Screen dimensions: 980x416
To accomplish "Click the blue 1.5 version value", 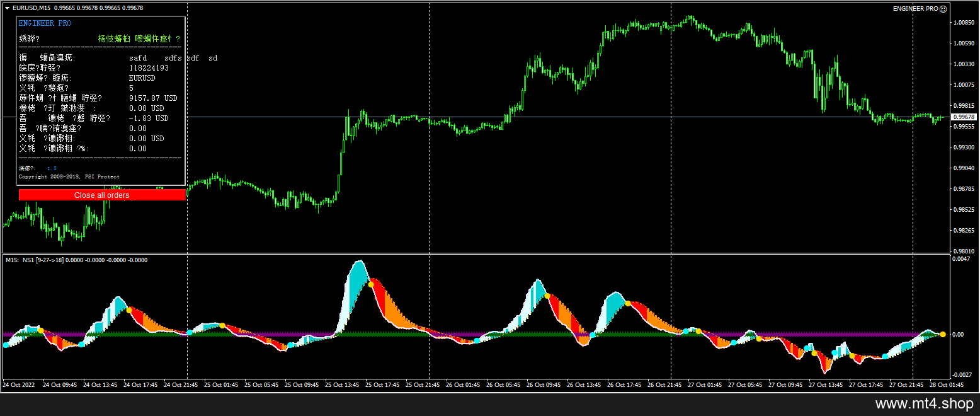I will click(52, 168).
